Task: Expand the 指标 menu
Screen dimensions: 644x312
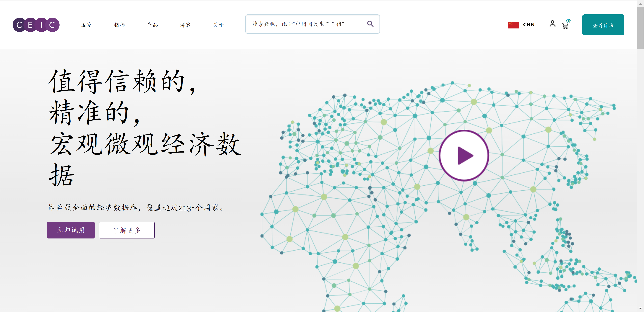Action: point(120,25)
